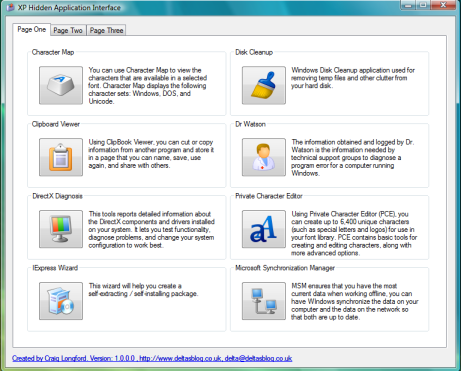The image size is (461, 371).
Task: Open Disk Cleanup broom icon
Action: pyautogui.click(x=264, y=85)
